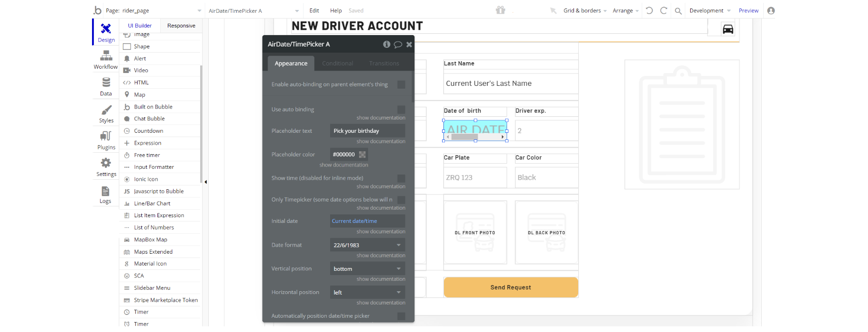Screen dimensions: 868x332
Task: Open the Arrange dropdown
Action: point(626,10)
